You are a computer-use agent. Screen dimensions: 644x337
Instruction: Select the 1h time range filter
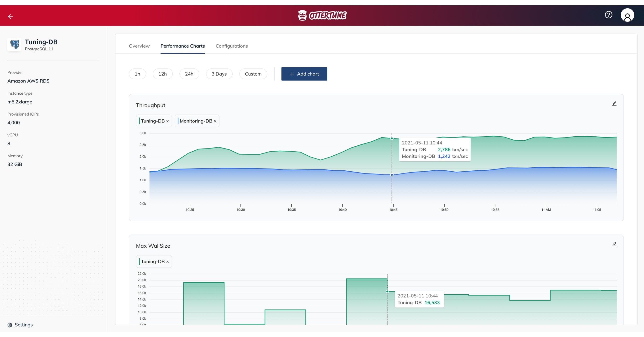[x=137, y=74]
